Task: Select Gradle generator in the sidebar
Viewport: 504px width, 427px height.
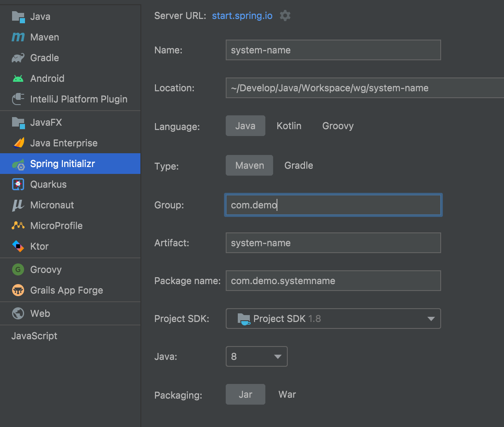Action: coord(70,58)
